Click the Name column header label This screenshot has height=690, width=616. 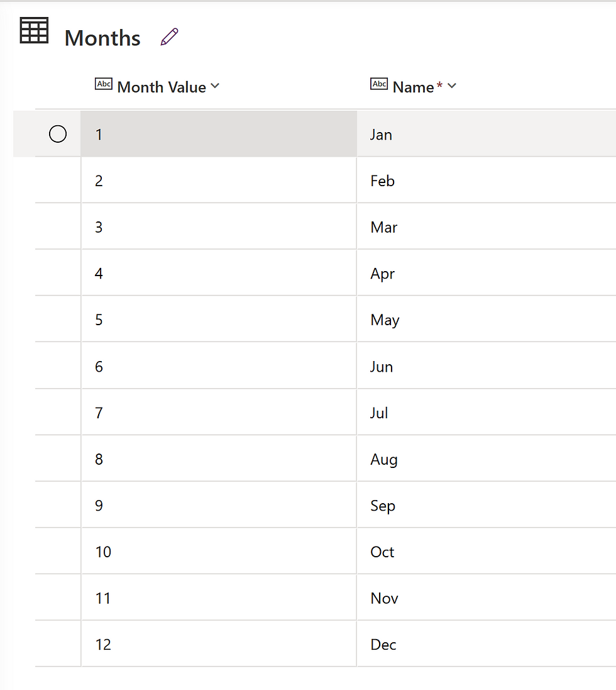pos(413,87)
